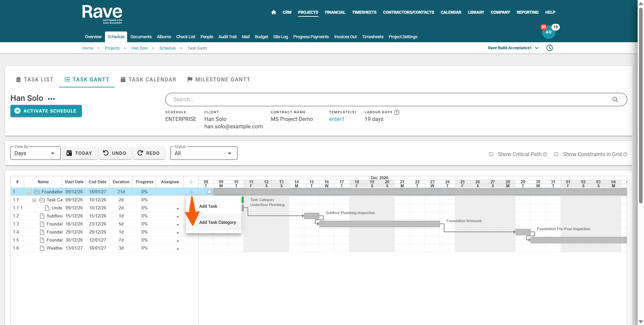
Task: Open the Status All dropdown
Action: (204, 153)
